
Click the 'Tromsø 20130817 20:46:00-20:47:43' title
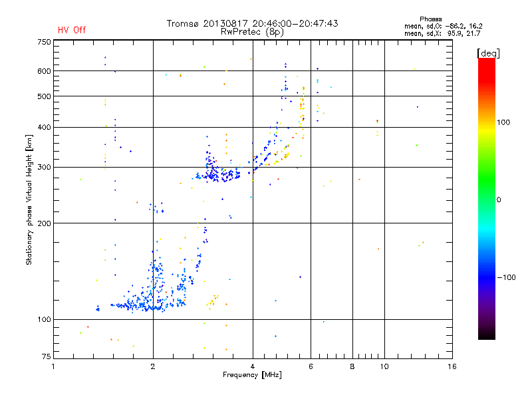click(x=252, y=23)
